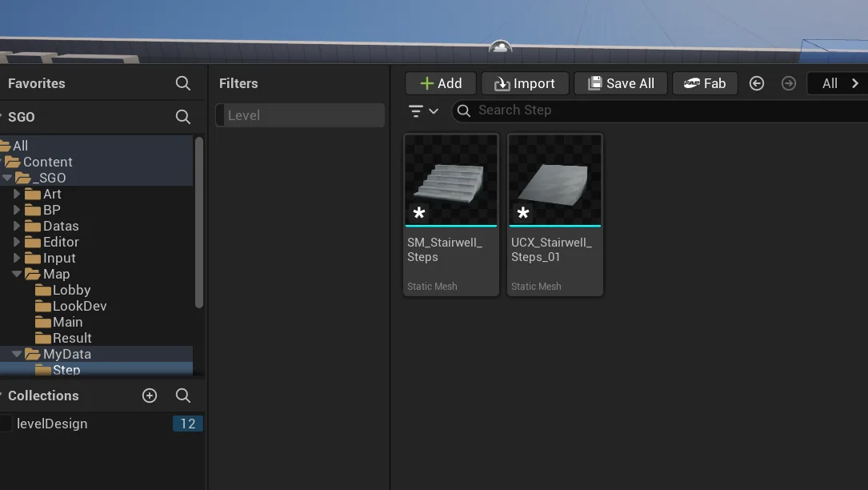This screenshot has height=490, width=868.
Task: Select the SM_Stairwell_Steps static mesh asset
Action: click(x=451, y=215)
